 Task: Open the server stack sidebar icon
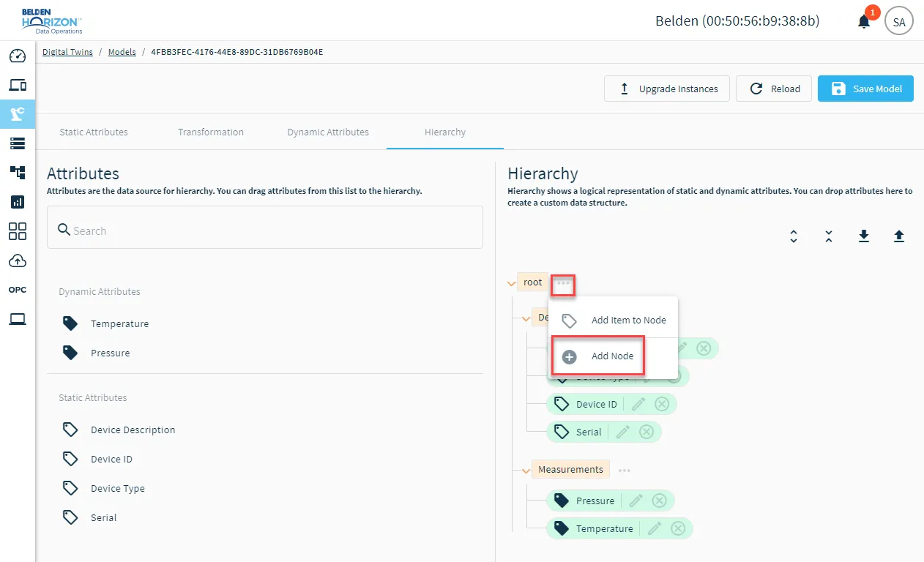tap(18, 143)
